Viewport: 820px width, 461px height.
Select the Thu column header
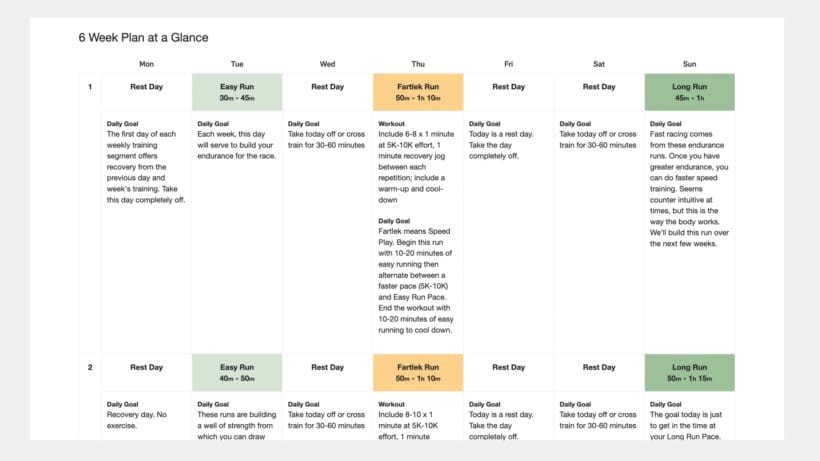coord(418,64)
